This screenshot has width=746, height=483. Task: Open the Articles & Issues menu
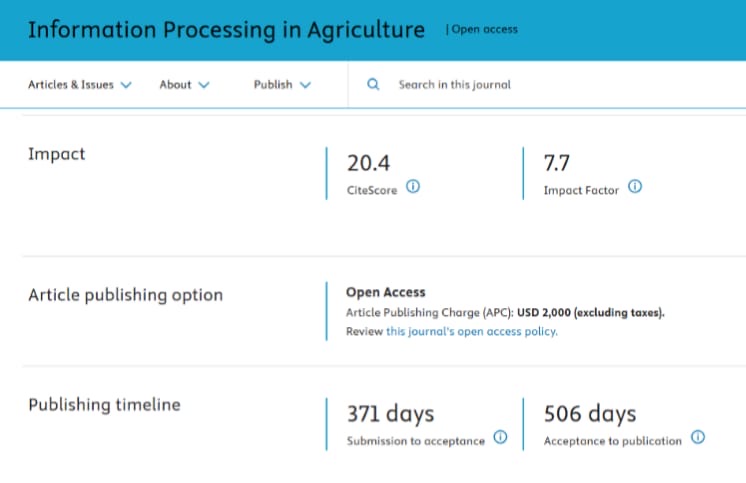click(71, 85)
